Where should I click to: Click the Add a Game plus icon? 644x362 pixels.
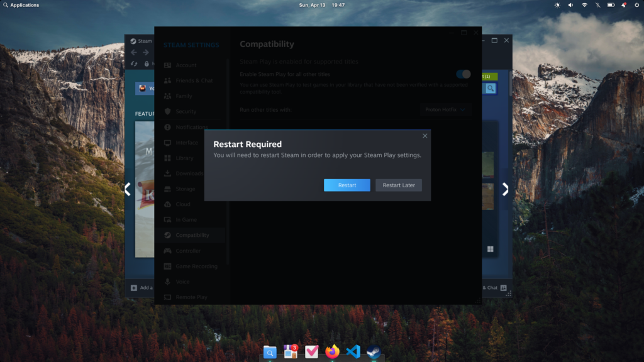(134, 288)
